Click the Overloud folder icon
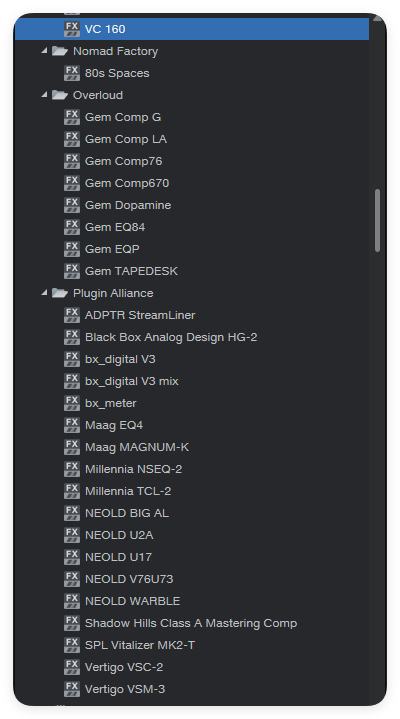The image size is (400, 719). 60,95
